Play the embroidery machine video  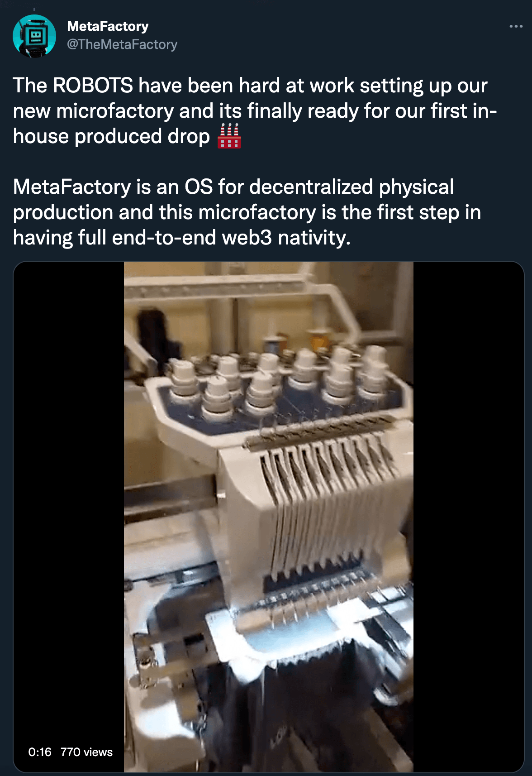coord(269,517)
